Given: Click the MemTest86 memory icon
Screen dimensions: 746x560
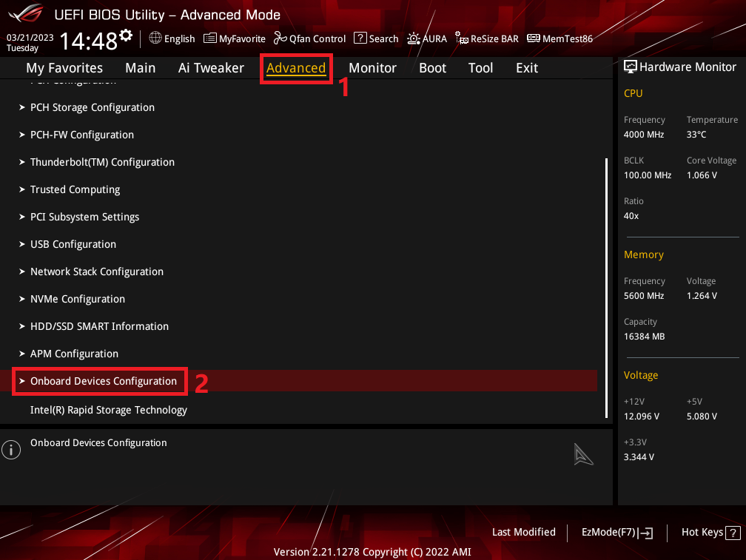Looking at the screenshot, I should click(x=534, y=38).
